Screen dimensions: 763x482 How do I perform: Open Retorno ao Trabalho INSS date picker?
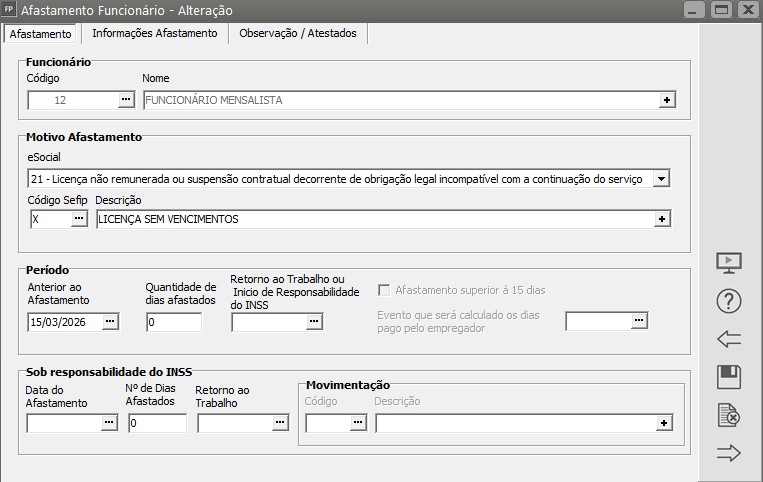click(x=280, y=424)
